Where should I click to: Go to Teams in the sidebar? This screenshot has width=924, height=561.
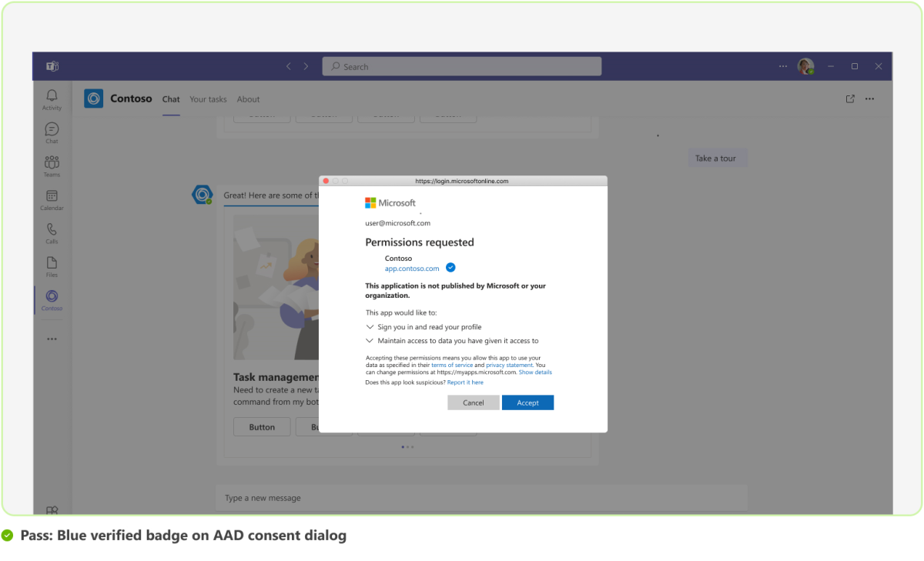pos(52,166)
